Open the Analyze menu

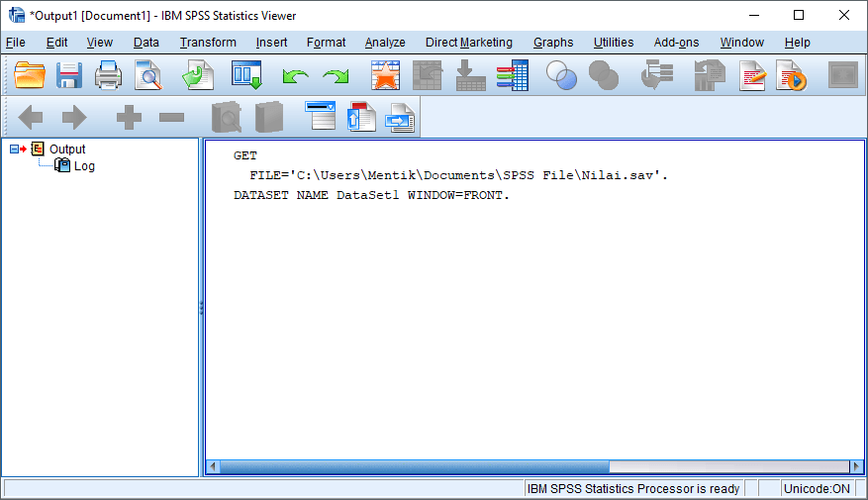click(x=385, y=43)
